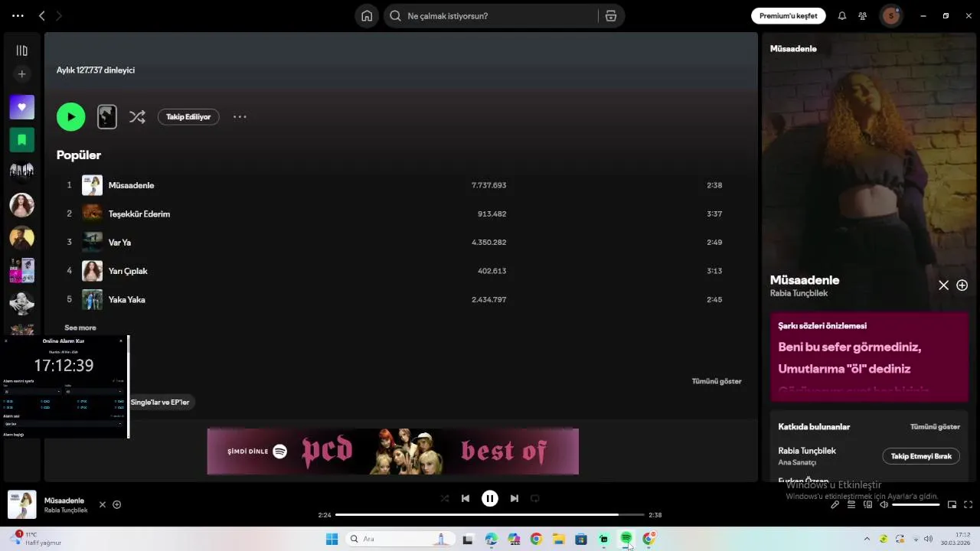Click Premium'u keşfet button
Screen dimensions: 980x551
[788, 16]
